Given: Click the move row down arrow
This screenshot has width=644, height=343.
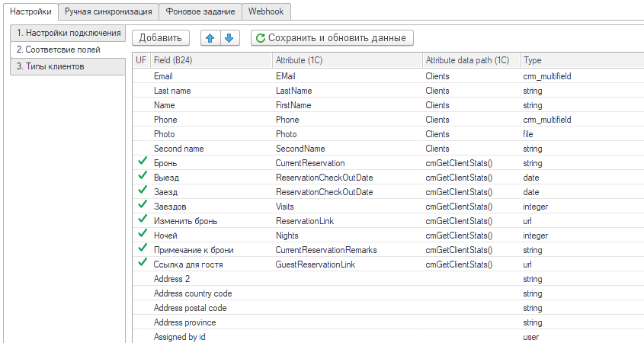Looking at the screenshot, I should pyautogui.click(x=229, y=37).
